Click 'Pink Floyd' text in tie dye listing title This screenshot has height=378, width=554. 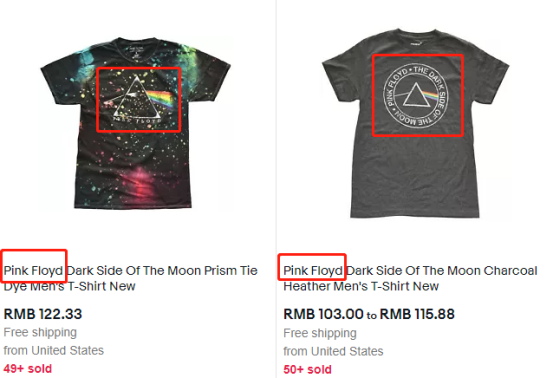coord(33,271)
